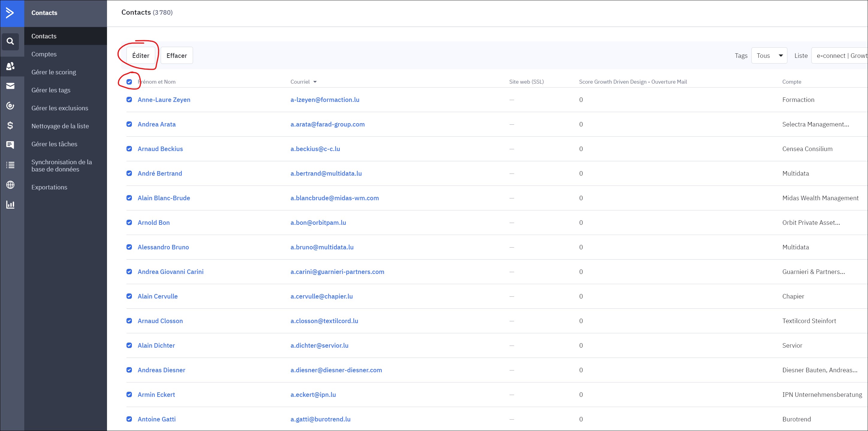Click account cell Servior
The image size is (868, 431).
792,345
